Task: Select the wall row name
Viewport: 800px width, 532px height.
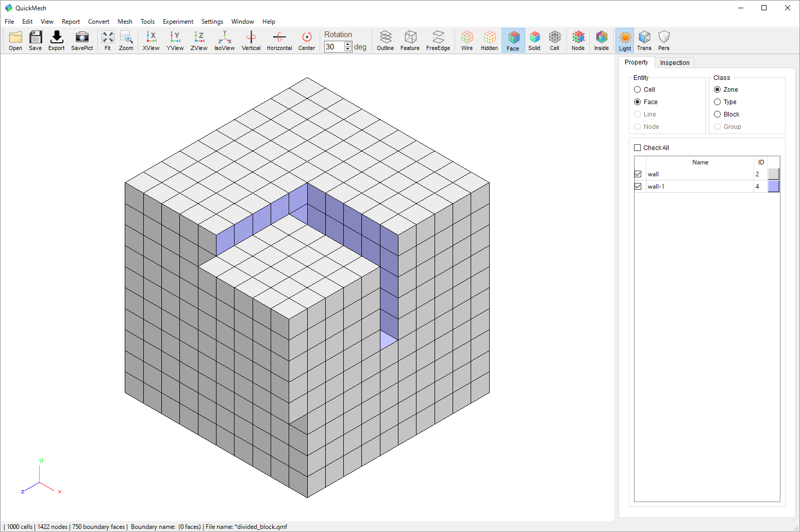Action: click(x=653, y=174)
